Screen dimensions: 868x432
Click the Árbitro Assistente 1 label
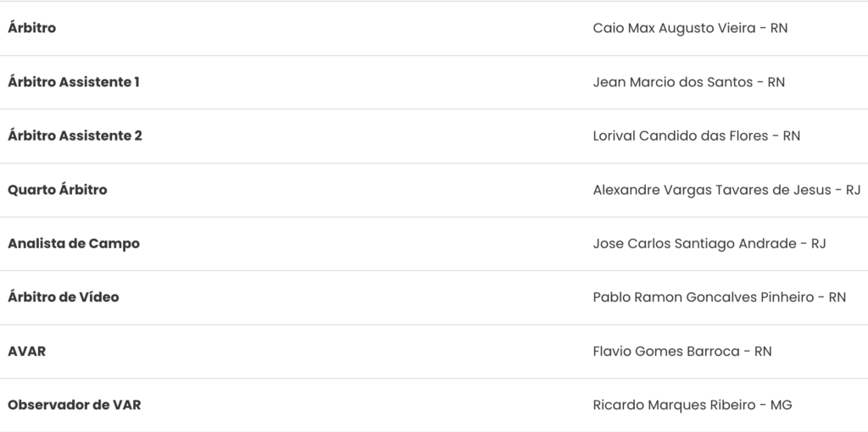(74, 82)
